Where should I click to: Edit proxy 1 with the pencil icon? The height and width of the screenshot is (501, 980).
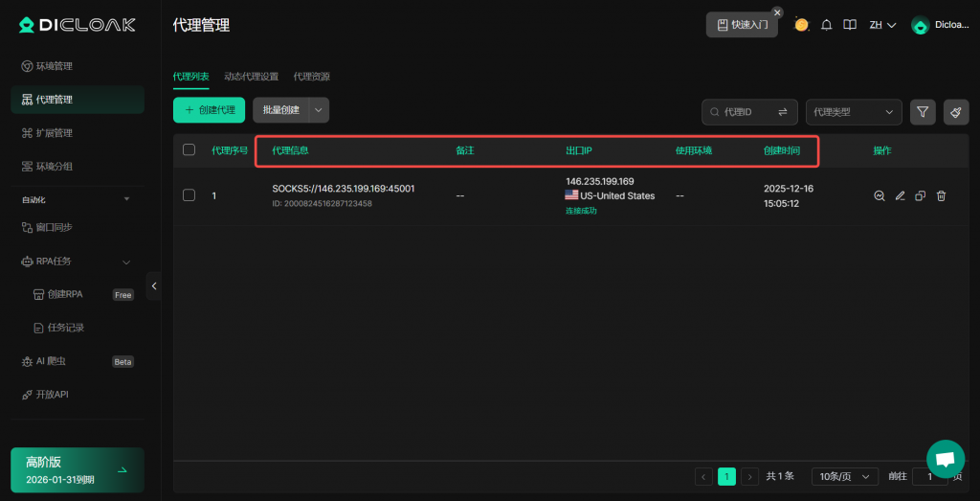pos(900,195)
